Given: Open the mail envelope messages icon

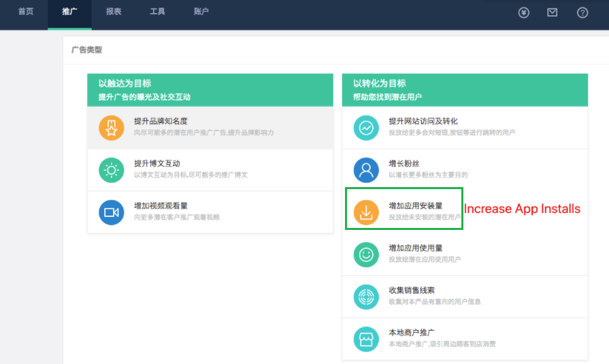Looking at the screenshot, I should tap(553, 12).
